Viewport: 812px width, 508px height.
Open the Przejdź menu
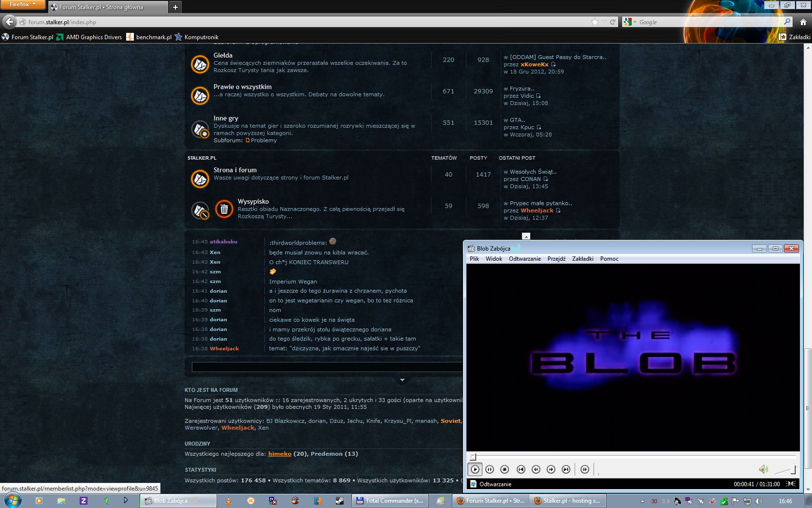(556, 259)
